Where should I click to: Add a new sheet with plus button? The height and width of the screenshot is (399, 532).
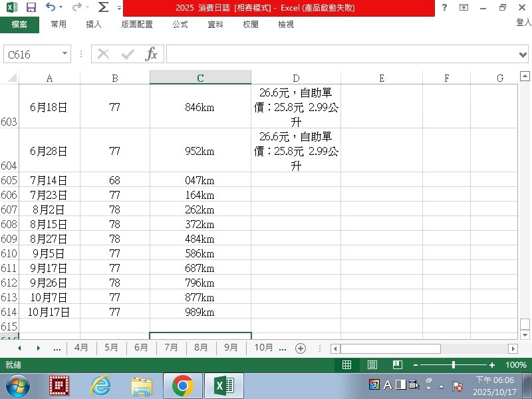tap(301, 348)
